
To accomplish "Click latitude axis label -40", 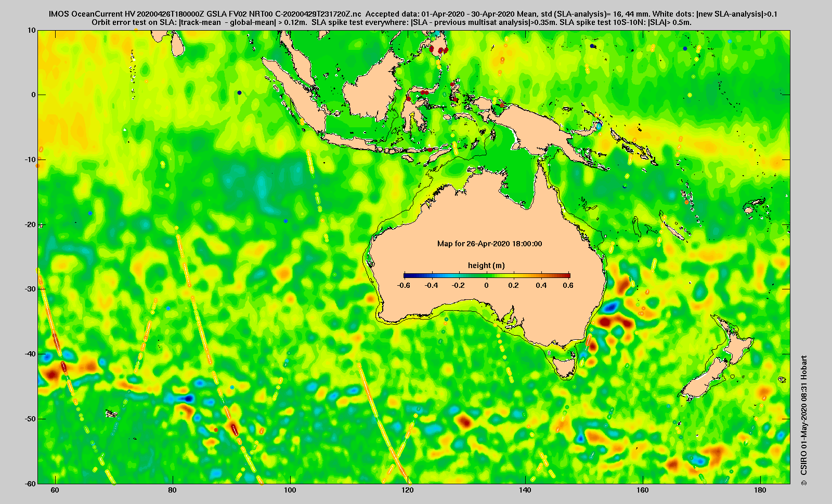I will pos(31,354).
